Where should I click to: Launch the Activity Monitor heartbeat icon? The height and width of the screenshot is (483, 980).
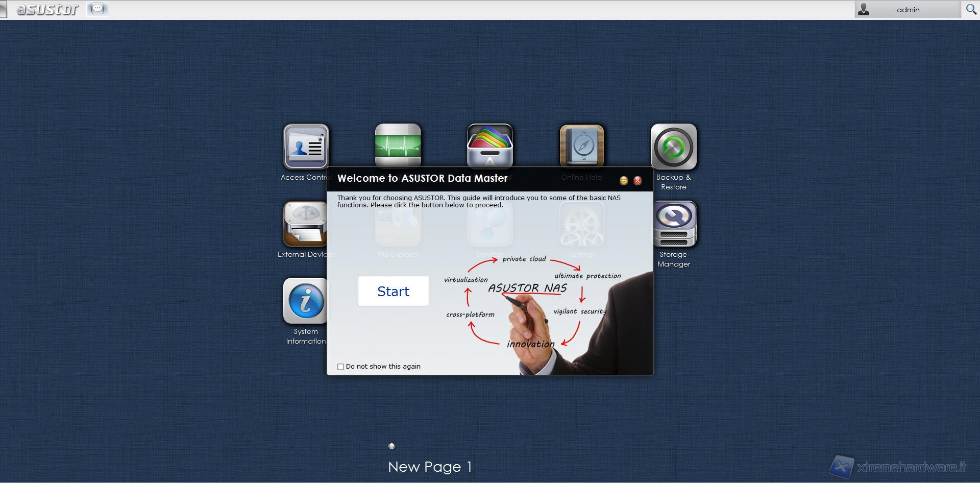(x=398, y=144)
